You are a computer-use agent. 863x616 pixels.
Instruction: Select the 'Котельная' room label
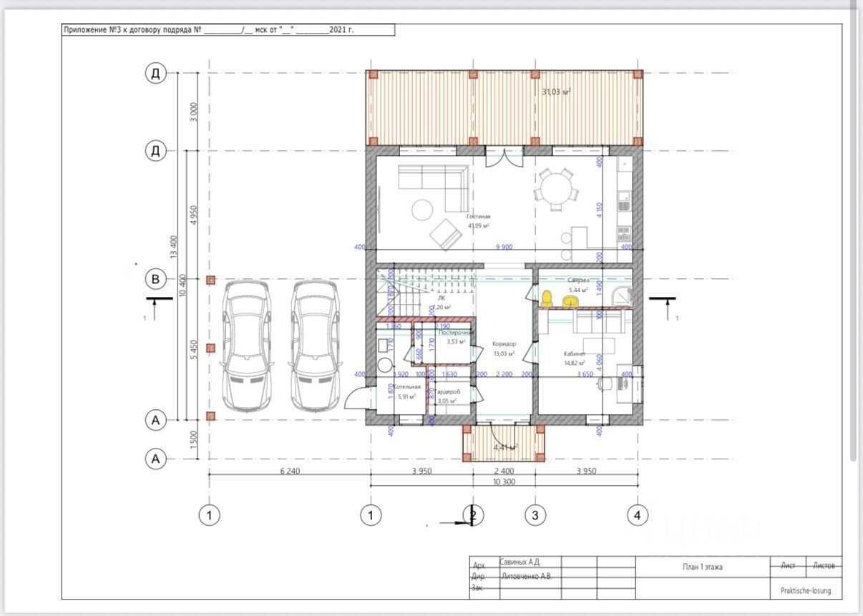click(406, 386)
